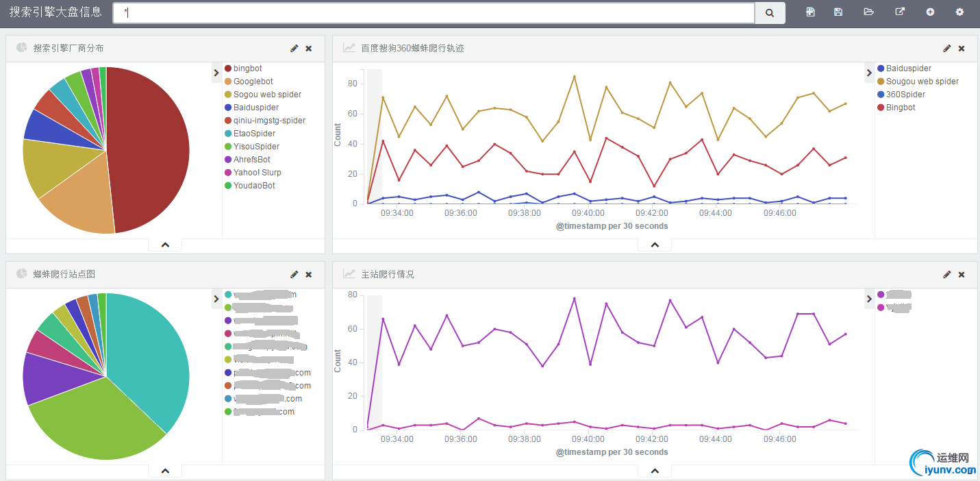Collapse the legend of the 蜘蛛爬行站点图 panel

click(x=216, y=299)
